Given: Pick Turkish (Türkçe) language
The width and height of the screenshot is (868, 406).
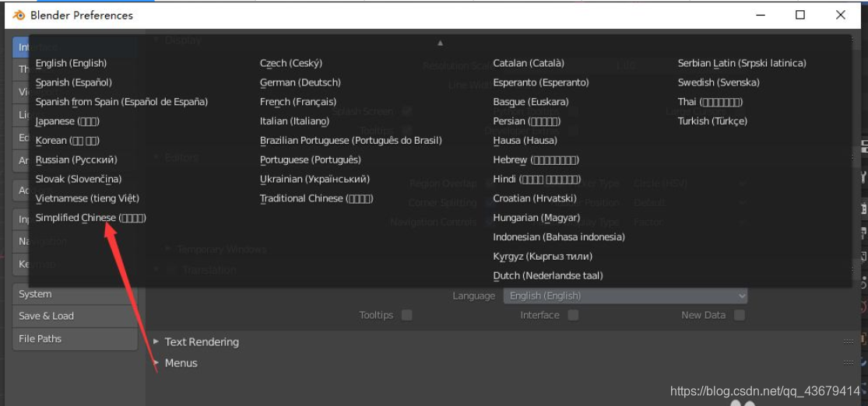Looking at the screenshot, I should click(x=712, y=121).
